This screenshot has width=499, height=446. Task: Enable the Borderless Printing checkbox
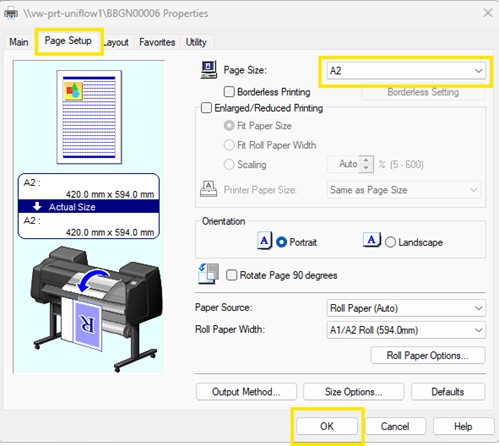click(x=229, y=92)
